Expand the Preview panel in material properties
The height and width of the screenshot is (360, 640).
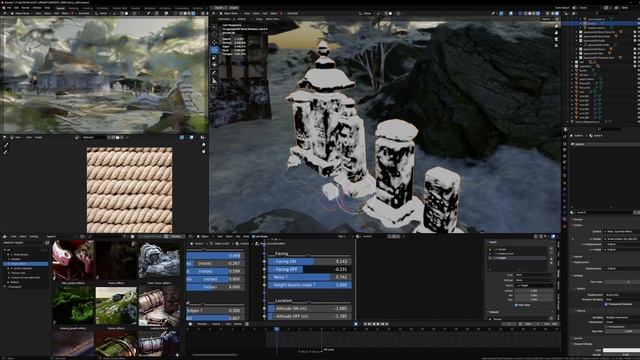pos(578,220)
